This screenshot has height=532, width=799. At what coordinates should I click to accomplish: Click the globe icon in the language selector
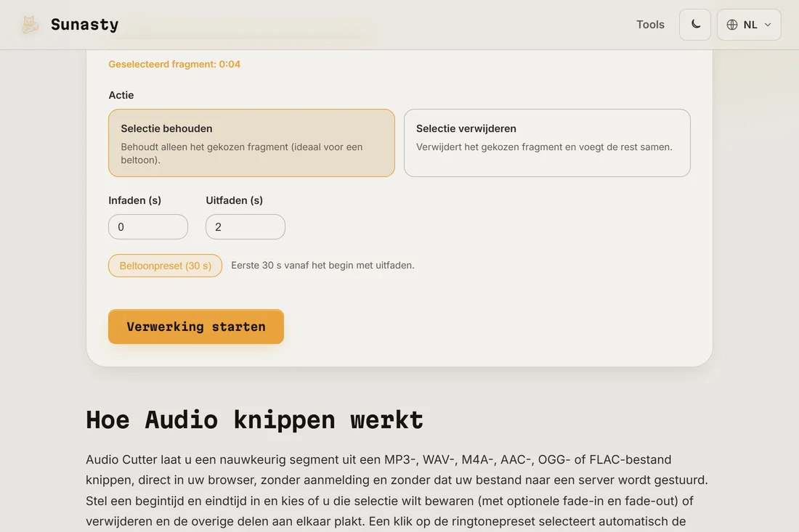732,25
